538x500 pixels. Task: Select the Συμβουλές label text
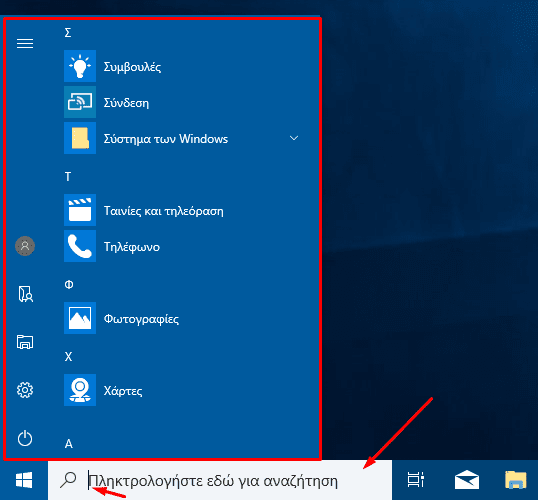[x=132, y=67]
